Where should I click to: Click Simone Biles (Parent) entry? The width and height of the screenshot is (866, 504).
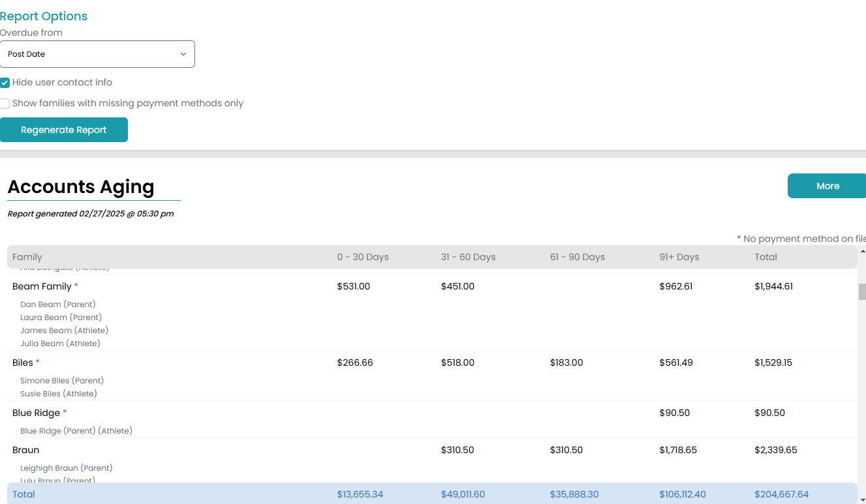tap(62, 381)
